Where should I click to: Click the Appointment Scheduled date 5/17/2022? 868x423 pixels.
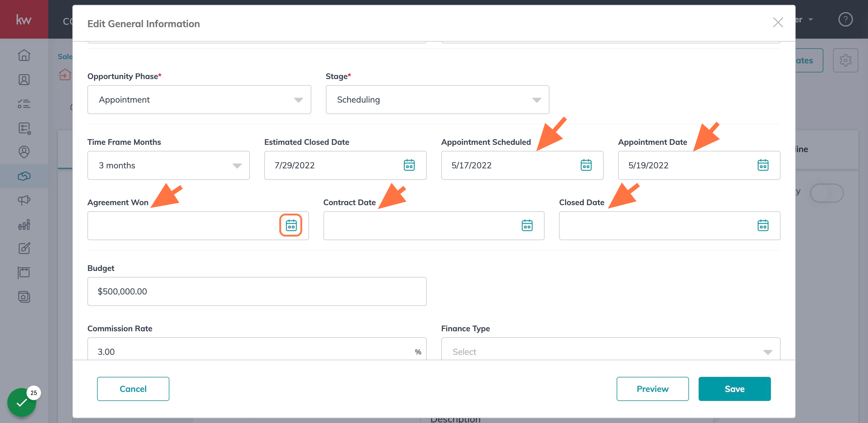(x=471, y=165)
